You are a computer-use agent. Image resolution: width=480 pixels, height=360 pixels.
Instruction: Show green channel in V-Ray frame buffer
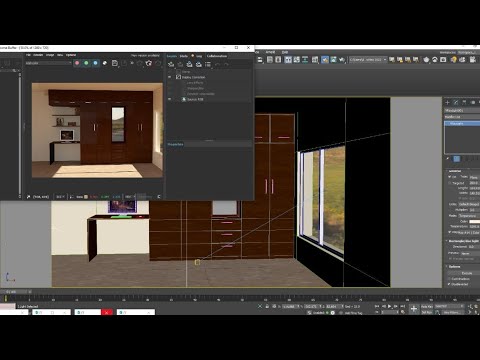86,63
